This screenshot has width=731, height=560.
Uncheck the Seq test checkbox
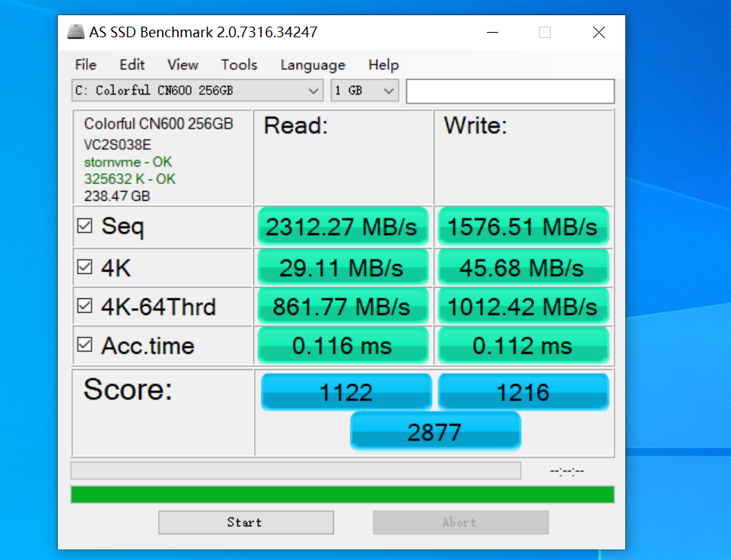coord(85,226)
